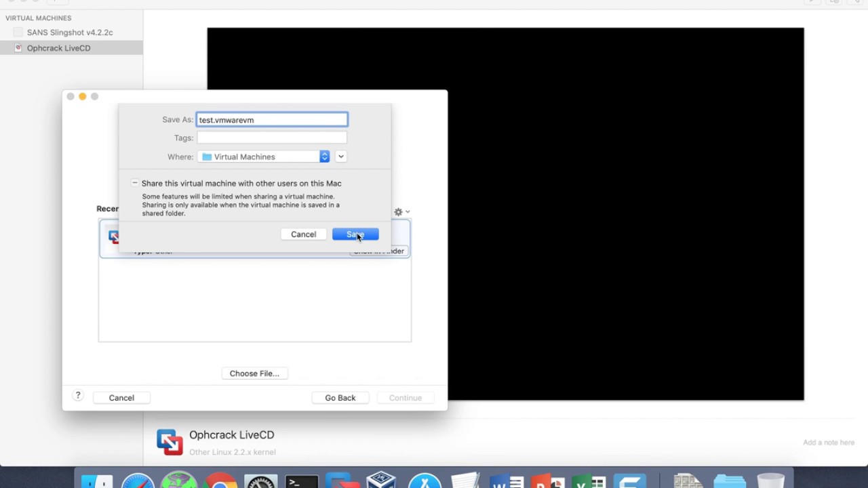
Task: Click 'Add a note here' text
Action: 829,443
